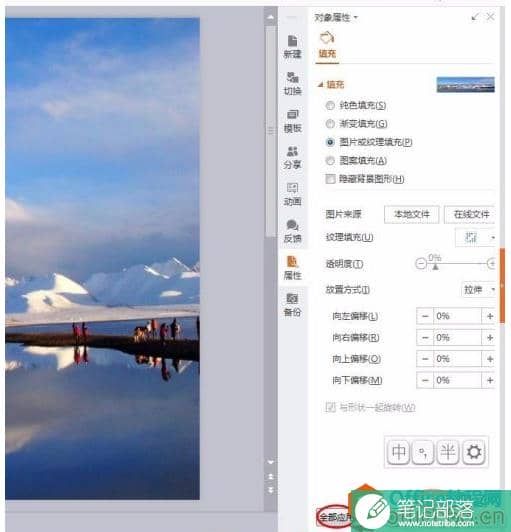Viewport: 511px width, 532px height.
Task: Click scrollbar down arrow below slide area
Action: click(x=270, y=462)
